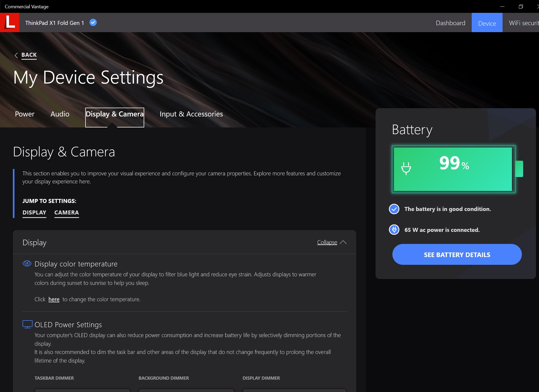Open the Taskbar Dimmer dropdown
Screen dimensions: 539x392
(82, 390)
